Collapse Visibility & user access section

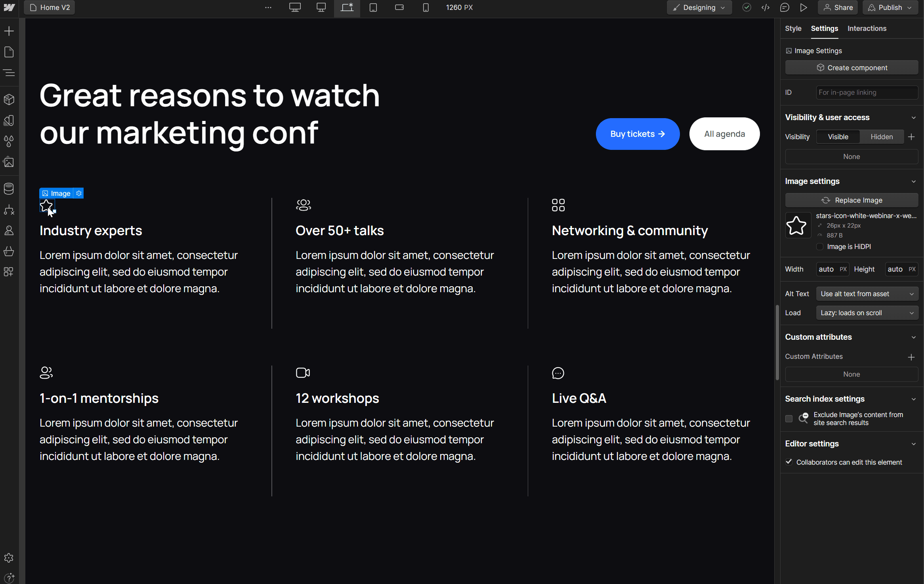click(914, 118)
